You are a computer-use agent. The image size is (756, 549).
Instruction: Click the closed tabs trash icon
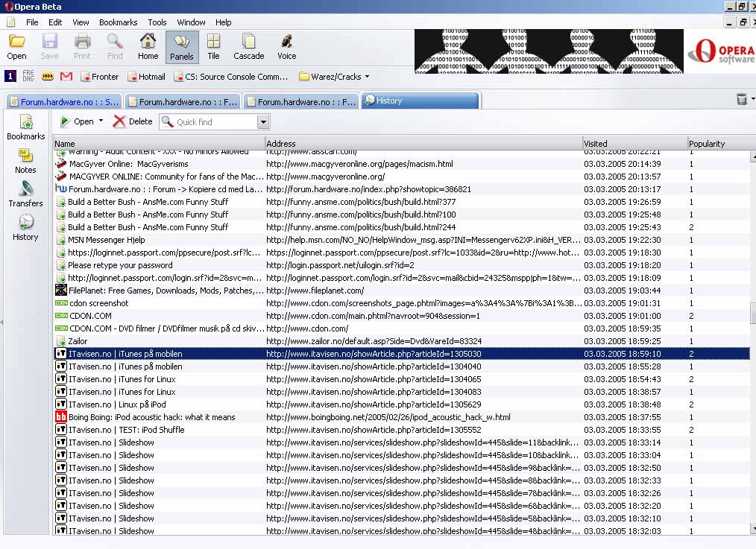pos(742,99)
